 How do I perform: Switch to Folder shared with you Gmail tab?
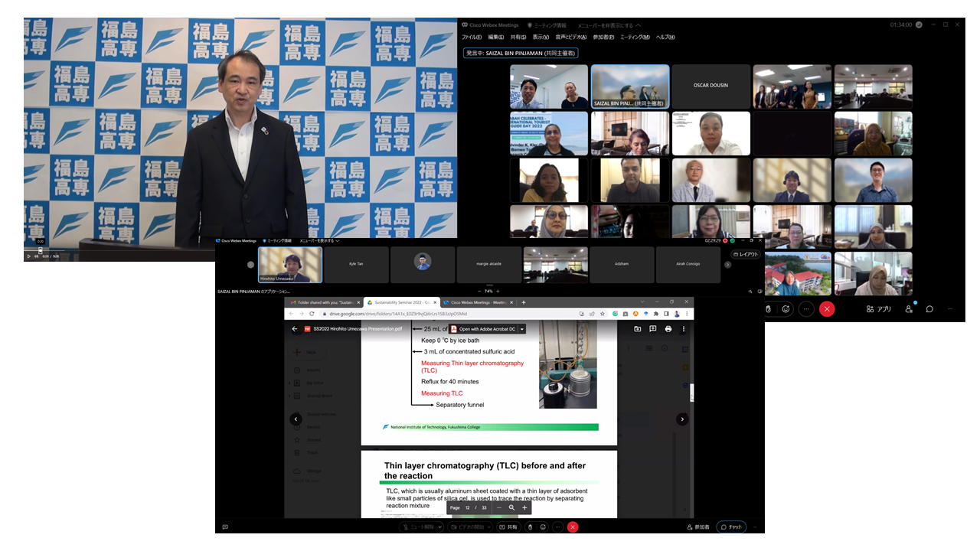click(325, 302)
